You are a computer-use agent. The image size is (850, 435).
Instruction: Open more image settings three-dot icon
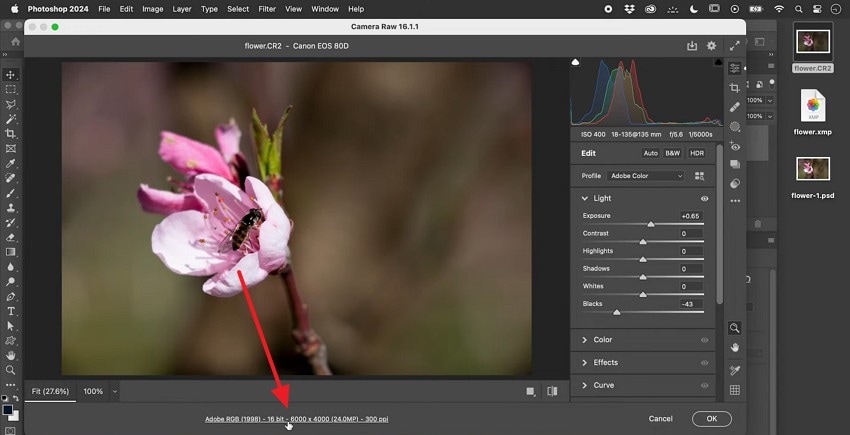pos(735,201)
